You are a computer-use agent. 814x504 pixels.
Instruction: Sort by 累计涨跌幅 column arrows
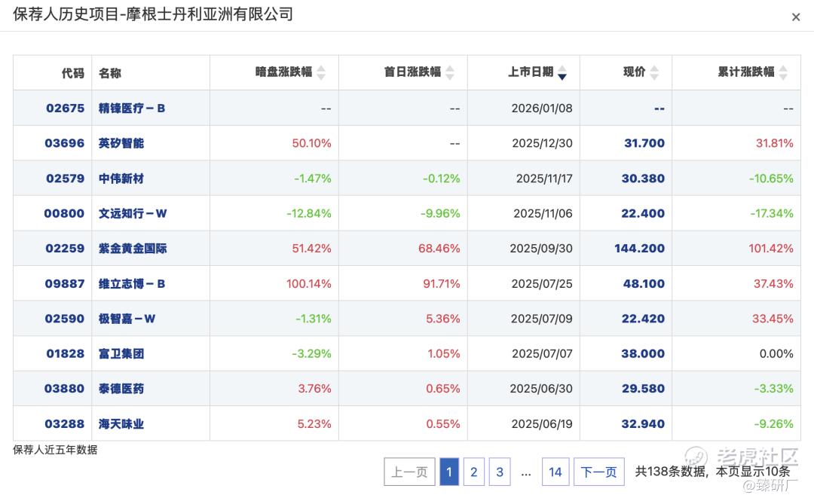click(783, 72)
